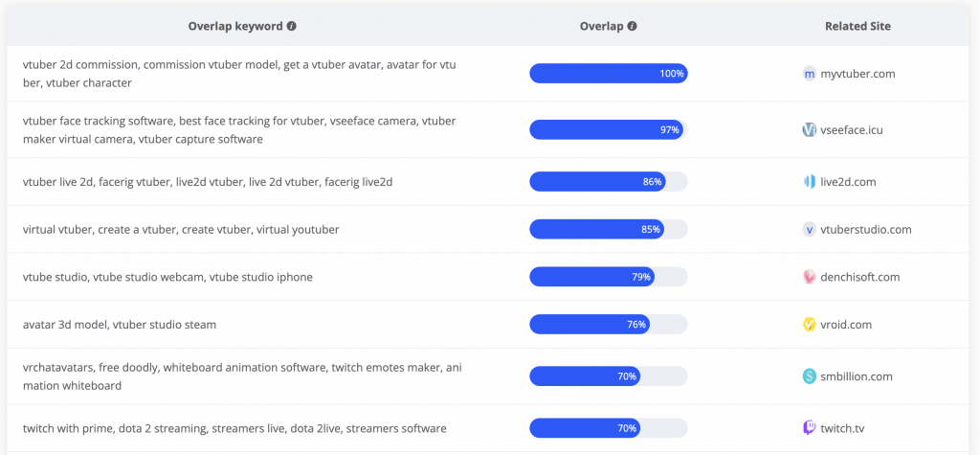Select the Overlap keyword column header

click(x=236, y=26)
